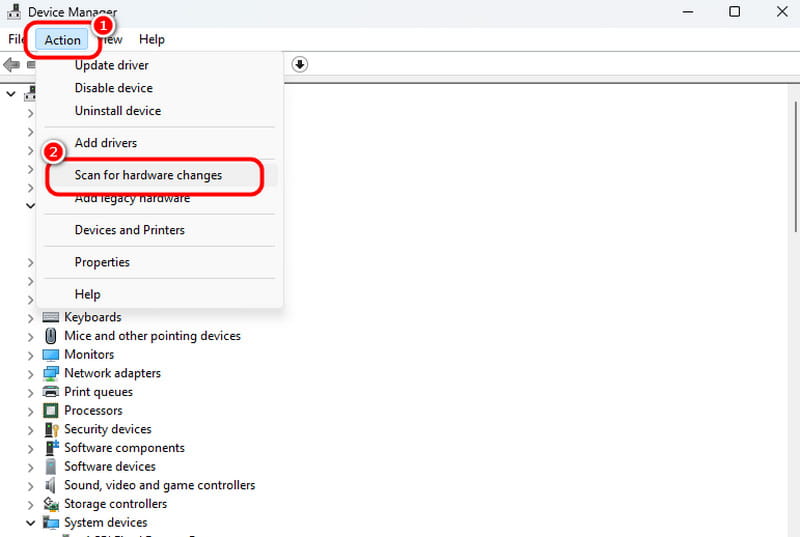Collapse the System devices node

[30, 523]
